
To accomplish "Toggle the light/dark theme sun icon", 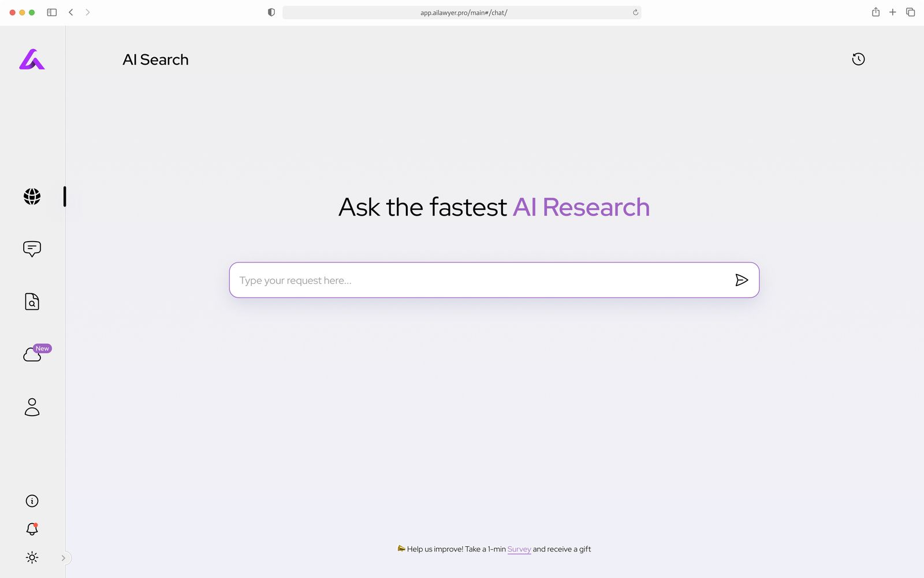I will pos(32,558).
